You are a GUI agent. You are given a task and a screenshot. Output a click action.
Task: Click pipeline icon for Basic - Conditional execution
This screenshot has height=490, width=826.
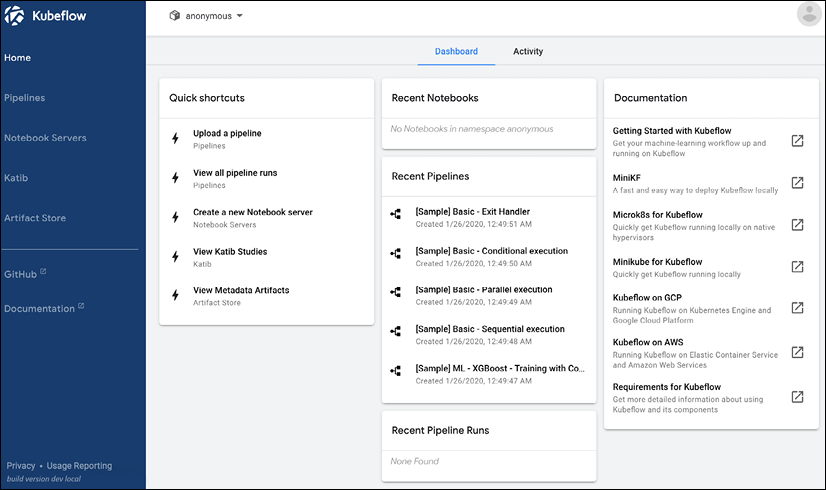coord(396,253)
